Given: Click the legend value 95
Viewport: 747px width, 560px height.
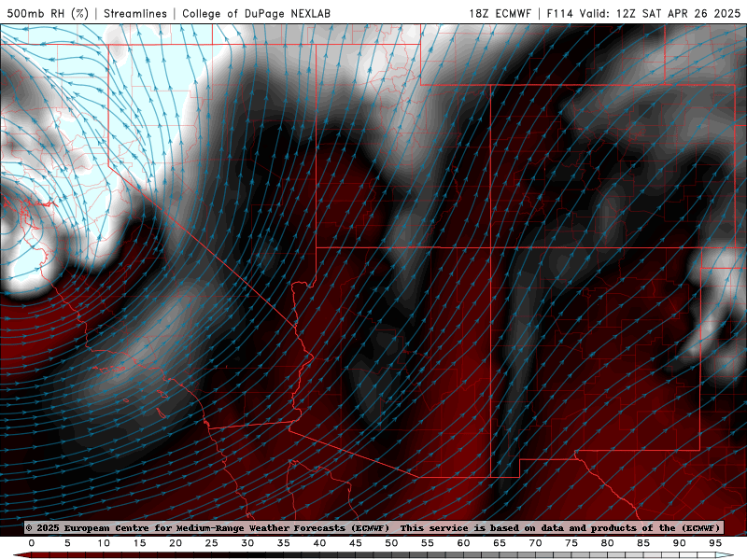Looking at the screenshot, I should tap(715, 543).
